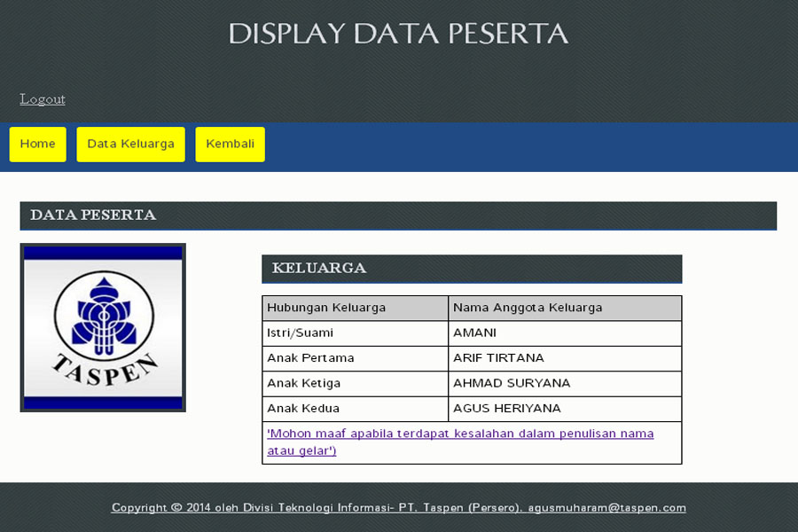Click the 'DISPLAY DATA PESERTA' page title
Image resolution: width=798 pixels, height=532 pixels.
pyautogui.click(x=398, y=34)
